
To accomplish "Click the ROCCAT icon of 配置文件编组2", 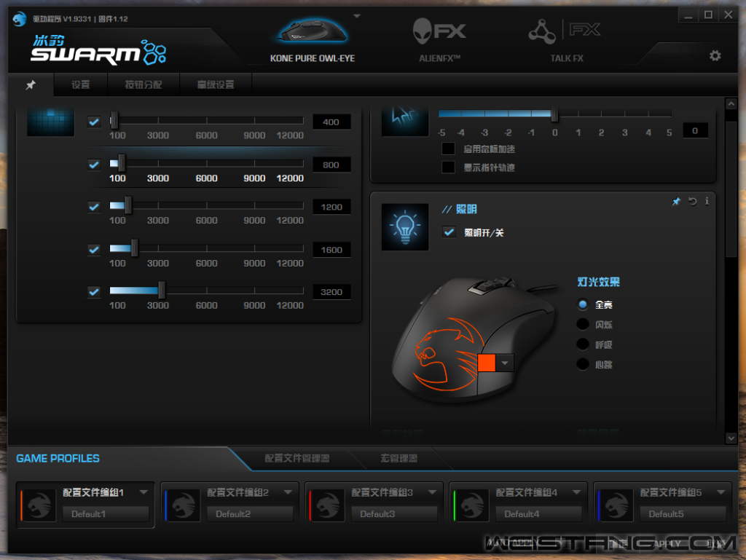I will pos(183,505).
